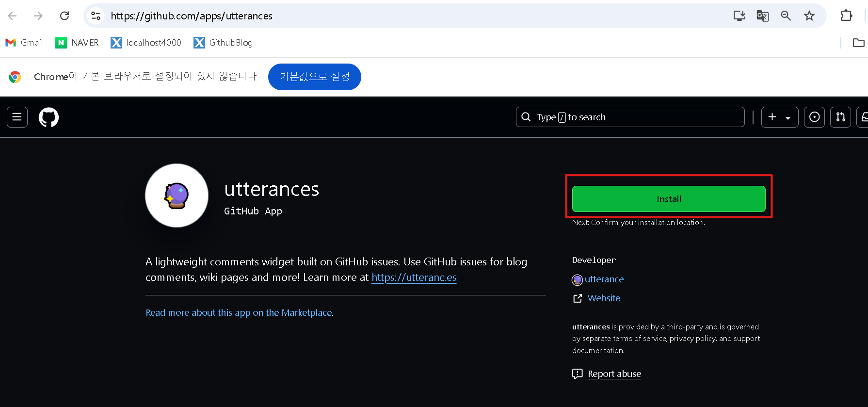The image size is (868, 407).
Task: View site information icon beside URL
Action: point(96,16)
